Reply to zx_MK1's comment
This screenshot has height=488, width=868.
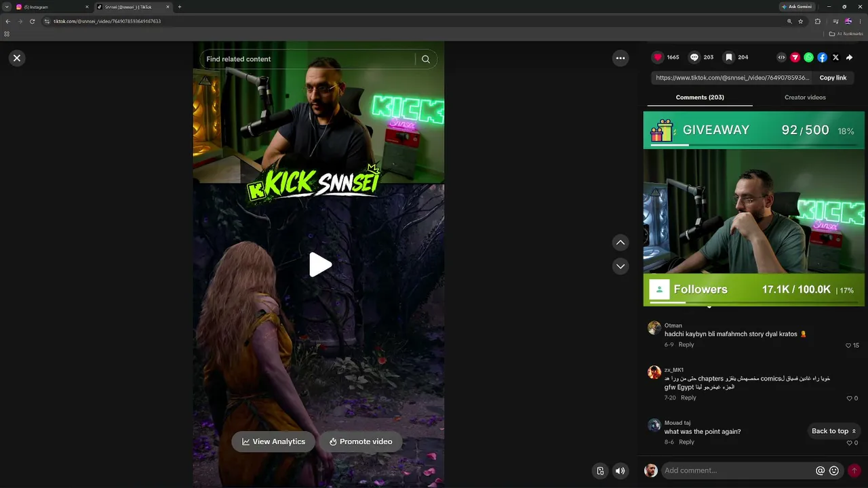688,398
